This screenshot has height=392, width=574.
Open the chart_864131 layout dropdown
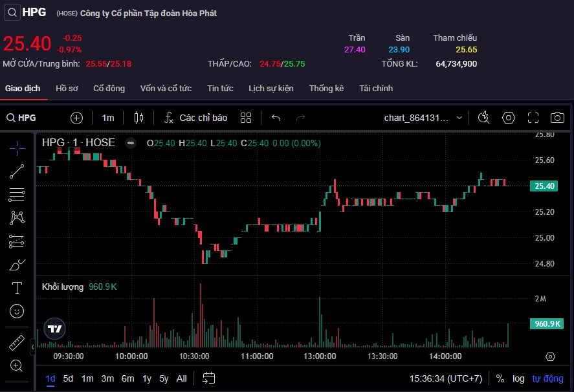(x=424, y=118)
